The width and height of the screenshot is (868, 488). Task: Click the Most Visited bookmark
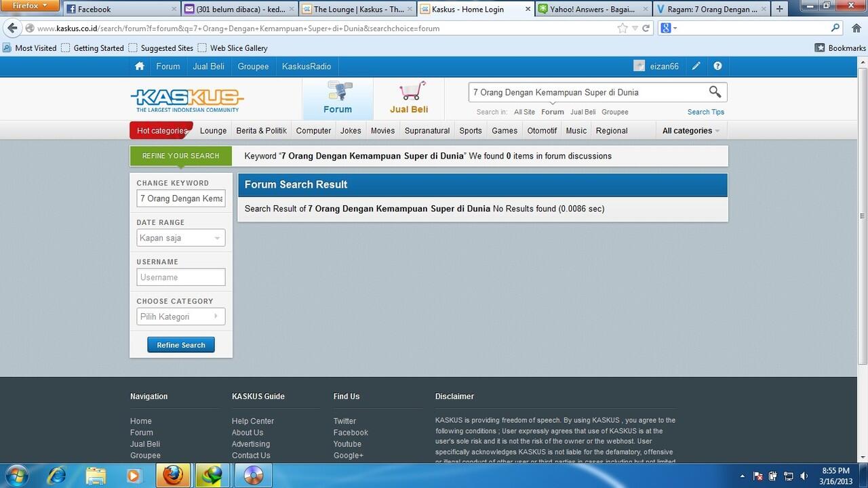tap(30, 48)
